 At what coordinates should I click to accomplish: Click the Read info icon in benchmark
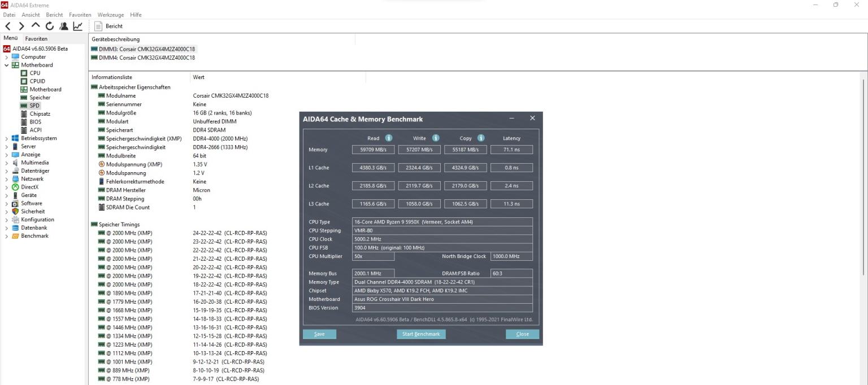tap(389, 138)
